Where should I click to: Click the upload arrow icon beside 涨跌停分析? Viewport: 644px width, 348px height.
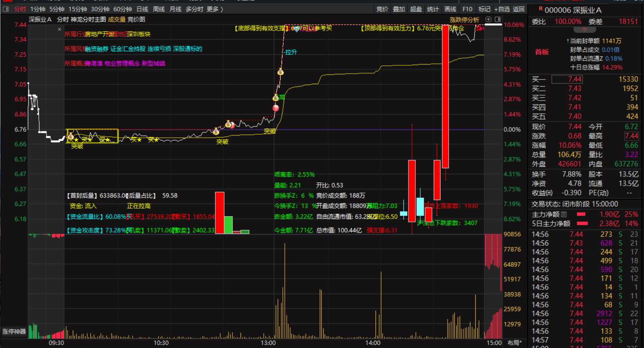(x=488, y=19)
